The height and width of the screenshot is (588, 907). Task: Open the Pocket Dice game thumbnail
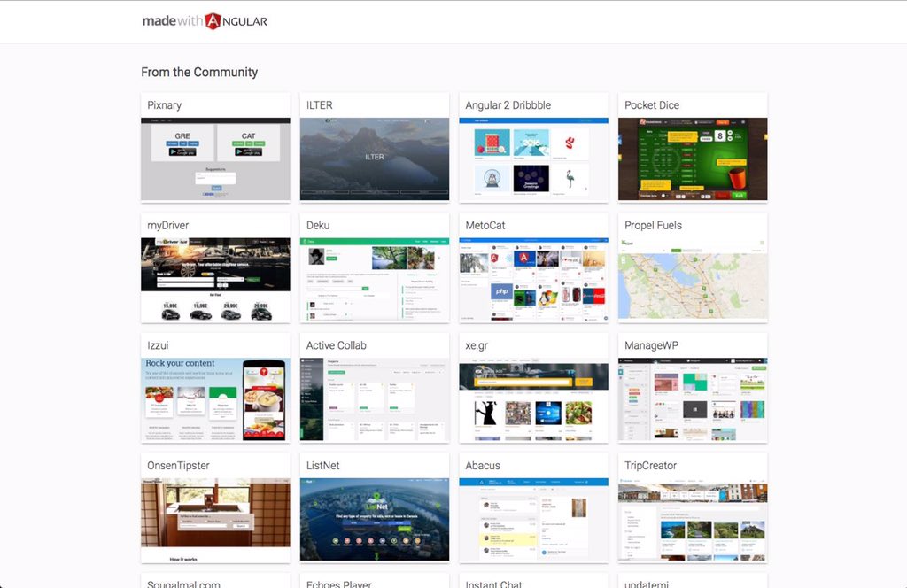pos(693,159)
